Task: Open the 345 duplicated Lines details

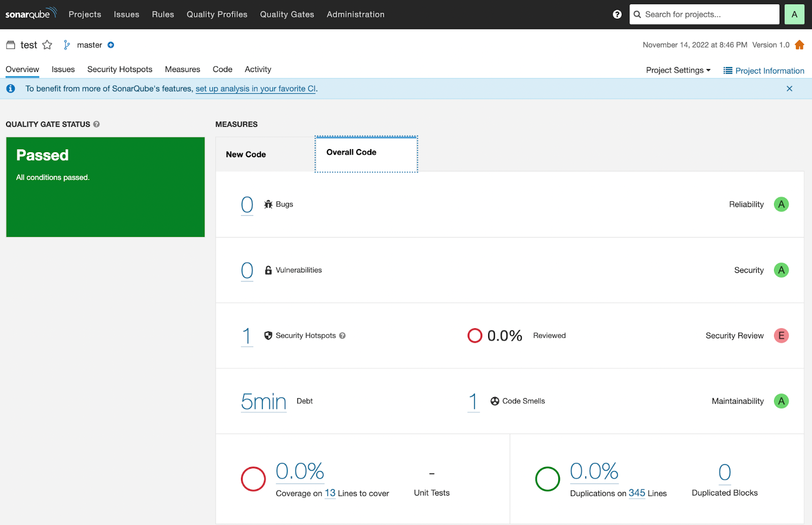Action: coord(636,493)
